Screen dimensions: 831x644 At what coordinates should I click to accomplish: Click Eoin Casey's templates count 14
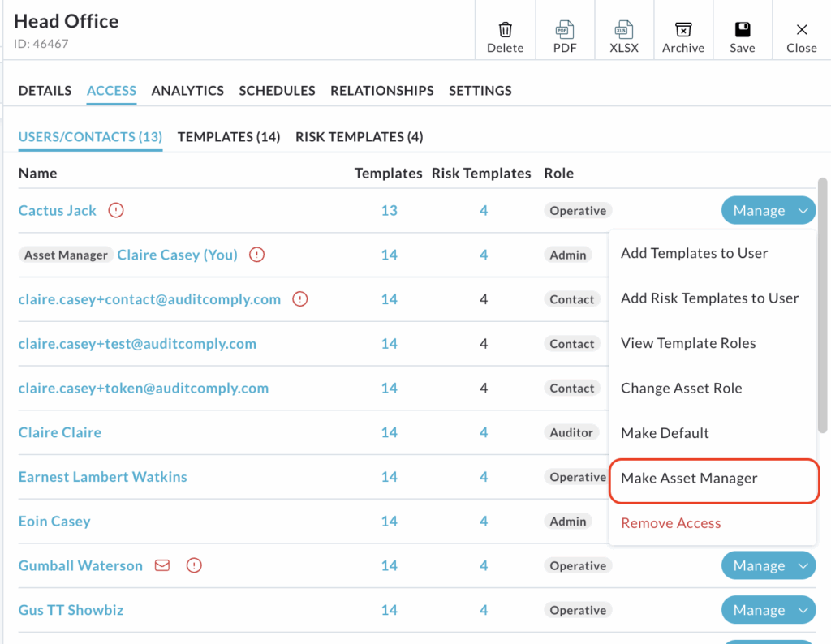(390, 522)
